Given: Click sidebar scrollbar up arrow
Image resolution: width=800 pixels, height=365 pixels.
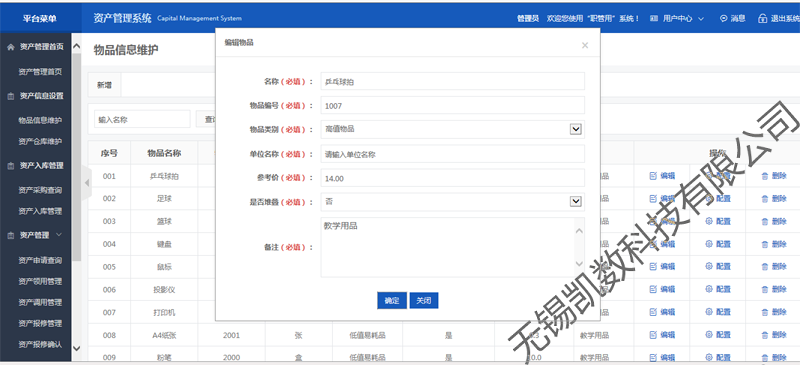Looking at the screenshot, I should pyautogui.click(x=77, y=46).
